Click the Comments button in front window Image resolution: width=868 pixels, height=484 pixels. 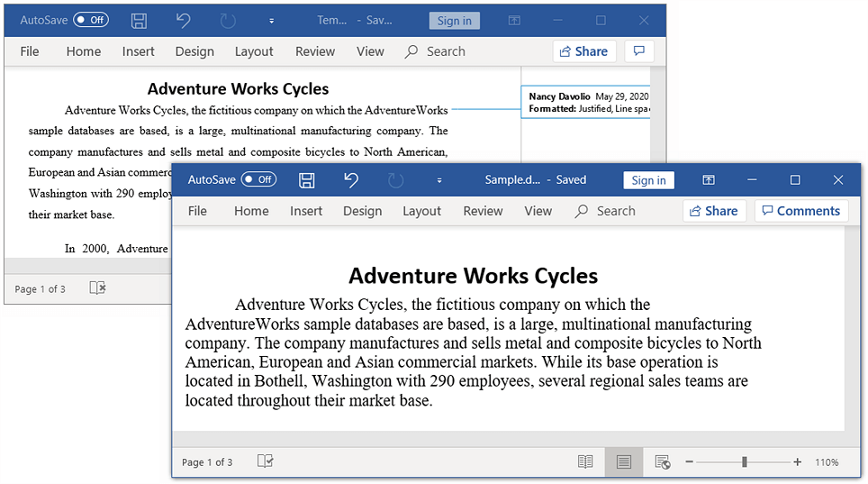pyautogui.click(x=799, y=211)
